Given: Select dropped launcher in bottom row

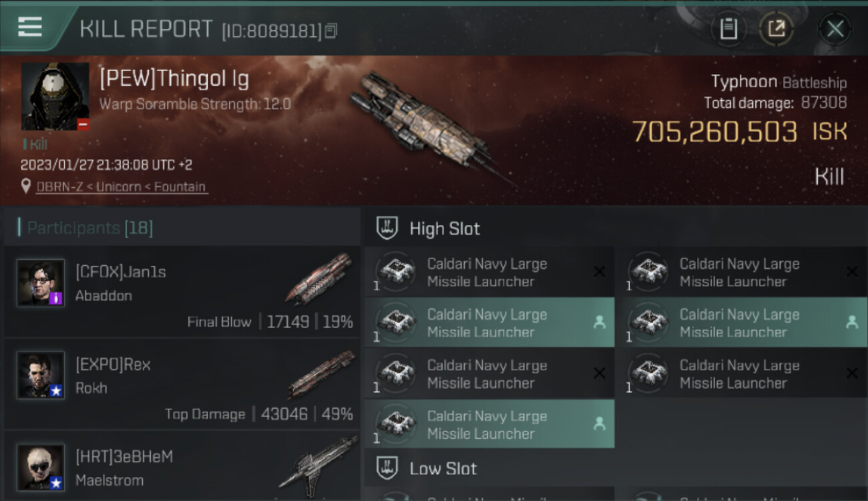Looking at the screenshot, I should (489, 424).
